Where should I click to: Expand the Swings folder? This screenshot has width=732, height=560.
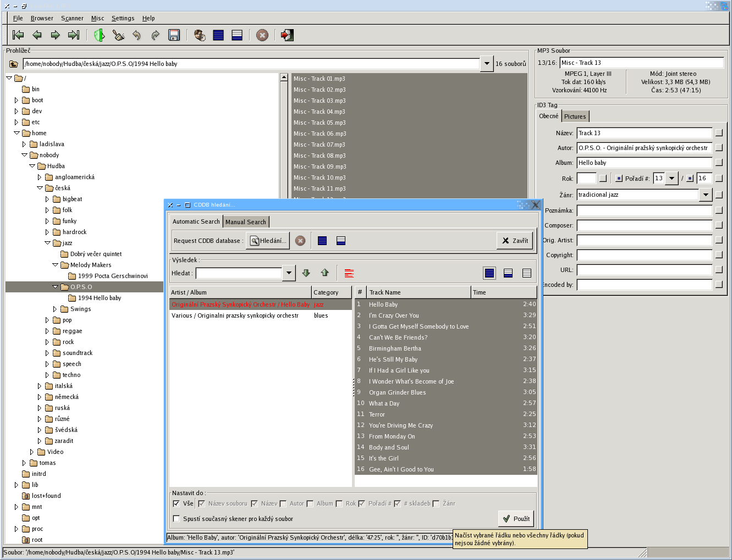pyautogui.click(x=55, y=309)
